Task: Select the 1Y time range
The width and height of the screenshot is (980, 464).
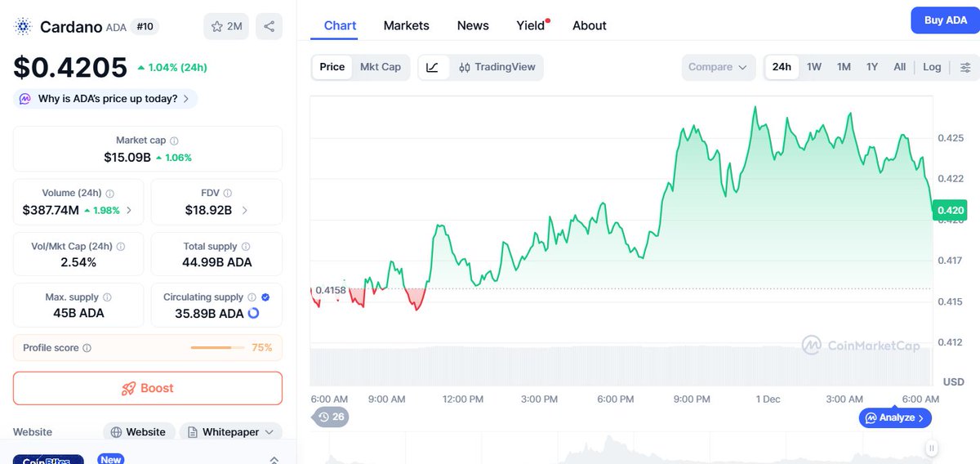Action: click(872, 67)
